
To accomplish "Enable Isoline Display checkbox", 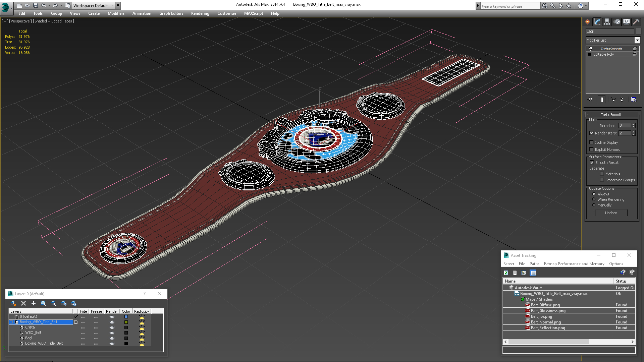I will [x=592, y=142].
